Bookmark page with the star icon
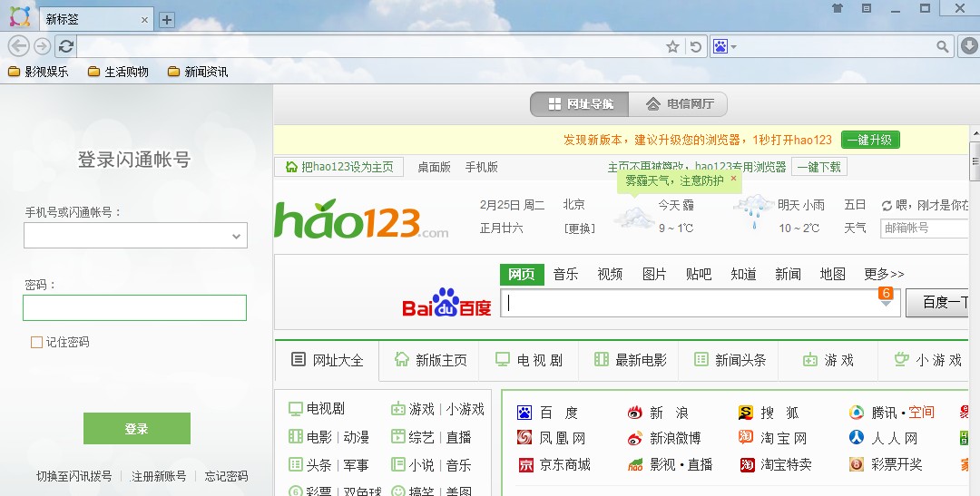The height and width of the screenshot is (496, 980). tap(672, 47)
